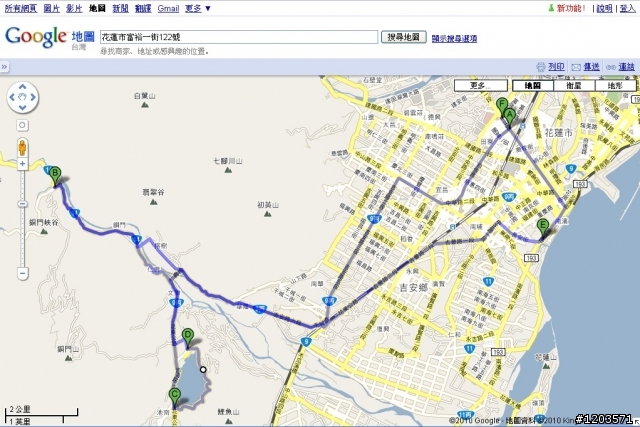Click the envelope send icon
This screenshot has width=640, height=427.
click(x=576, y=67)
